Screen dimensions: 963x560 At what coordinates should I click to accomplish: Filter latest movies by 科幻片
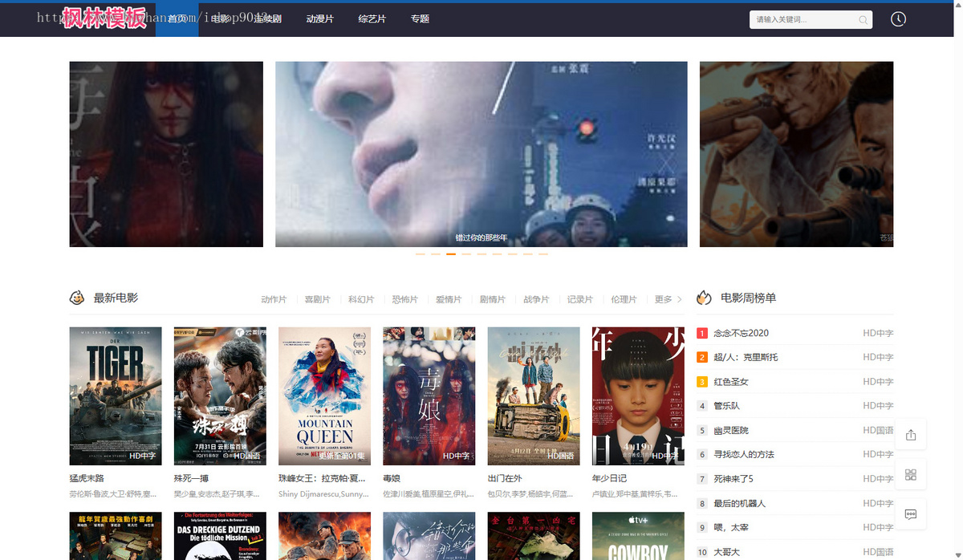click(361, 299)
